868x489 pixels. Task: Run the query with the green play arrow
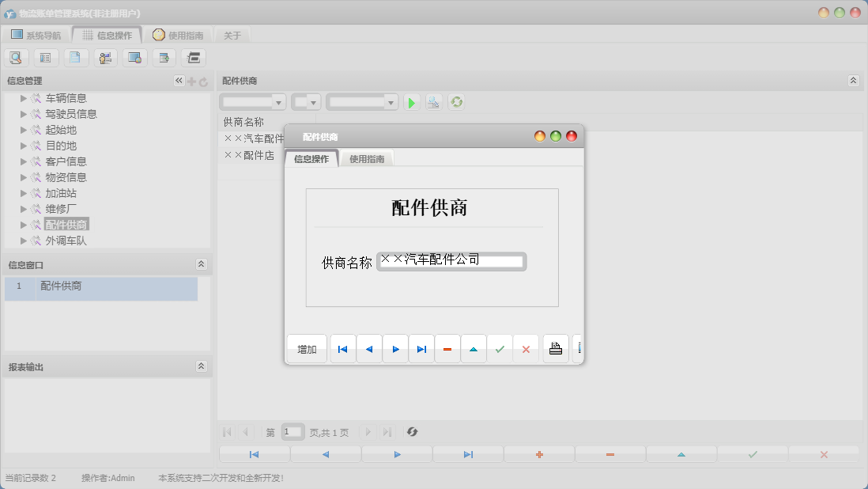pos(411,101)
